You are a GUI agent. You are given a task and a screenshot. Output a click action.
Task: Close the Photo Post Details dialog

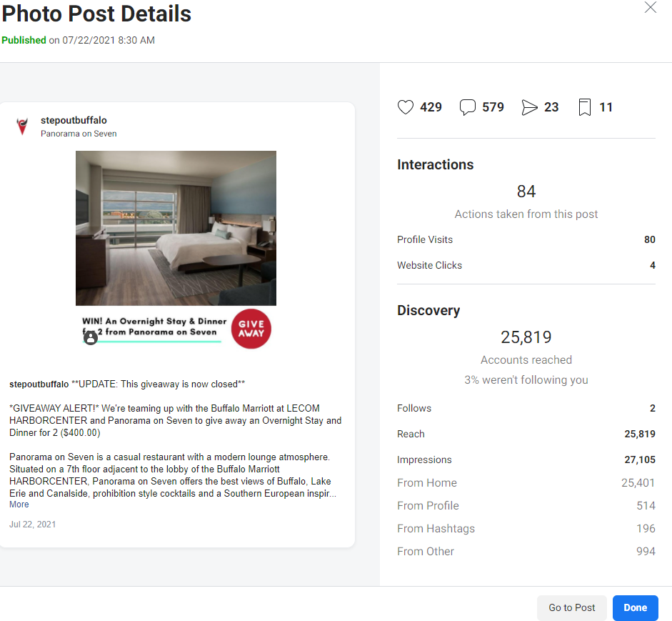pyautogui.click(x=650, y=7)
